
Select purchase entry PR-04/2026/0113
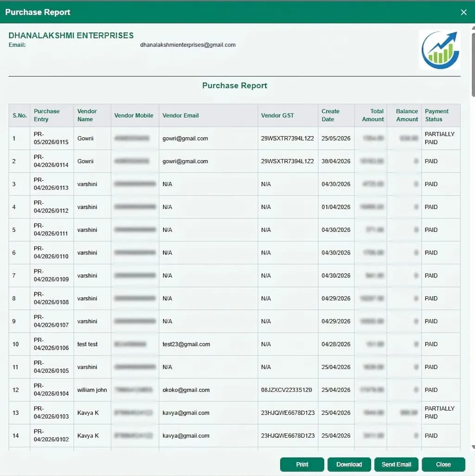(51, 184)
